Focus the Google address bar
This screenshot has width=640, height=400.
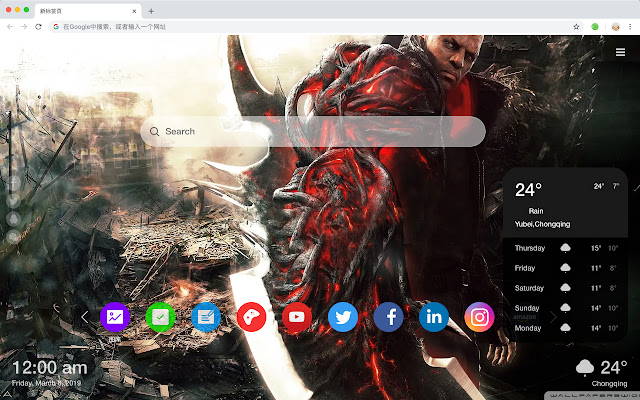(x=314, y=27)
